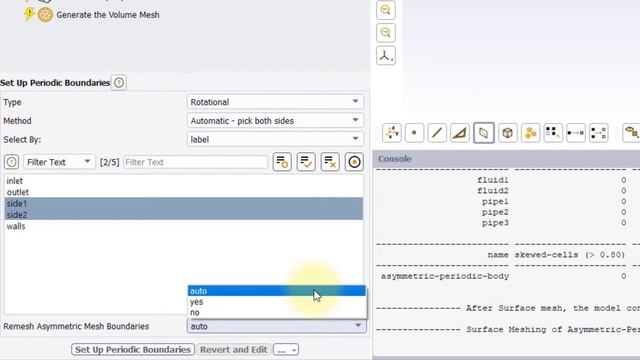Viewport: 640px width, 360px height.
Task: Select the yellow spheres object filter
Action: point(530,133)
